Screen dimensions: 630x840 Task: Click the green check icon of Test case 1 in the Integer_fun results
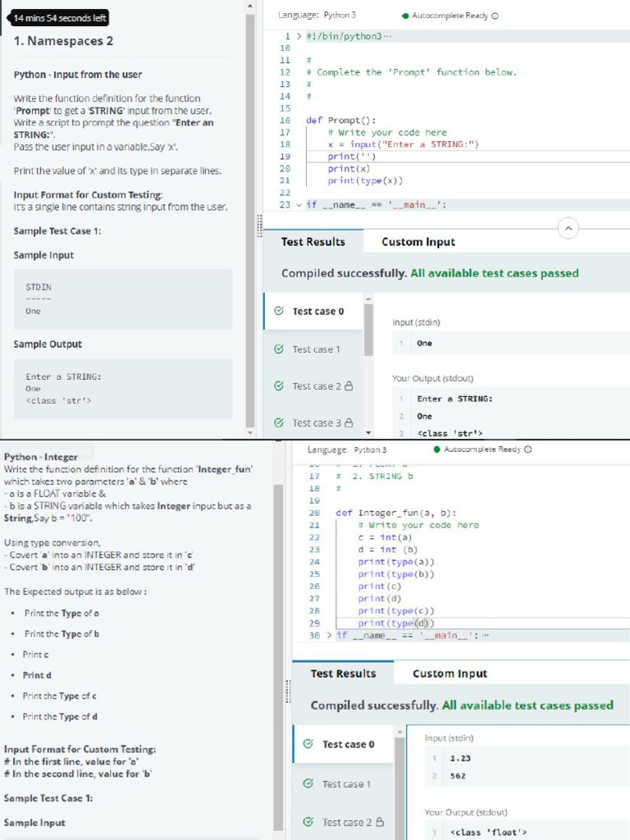[308, 784]
